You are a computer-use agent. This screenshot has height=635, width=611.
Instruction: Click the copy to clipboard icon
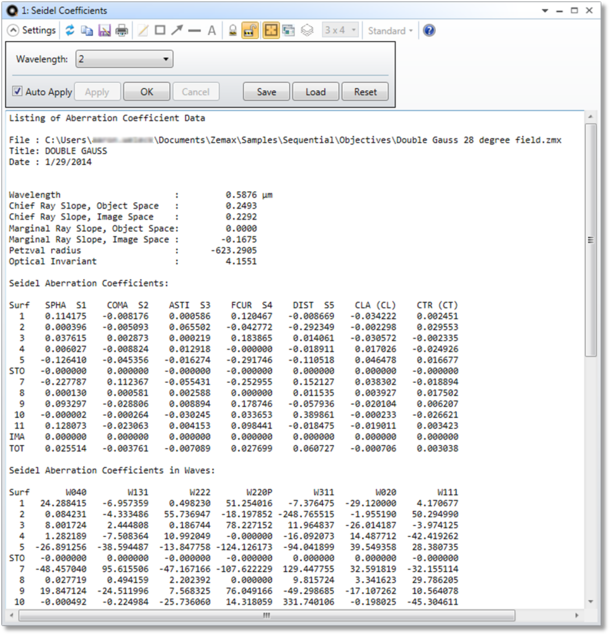click(x=87, y=31)
